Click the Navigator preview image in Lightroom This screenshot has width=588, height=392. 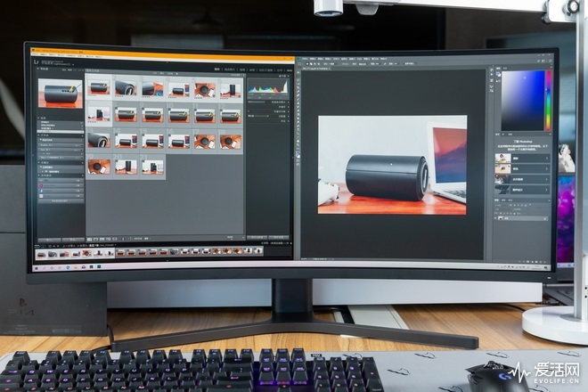pos(61,94)
